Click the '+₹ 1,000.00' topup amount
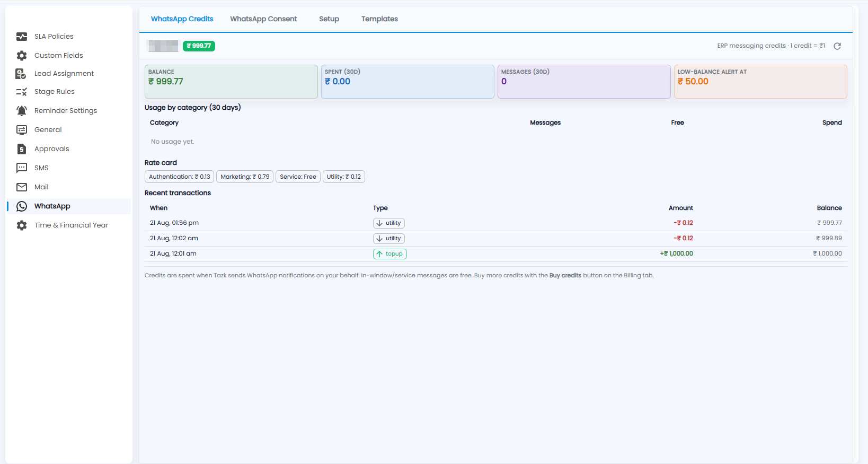The height and width of the screenshot is (464, 868). [x=676, y=254]
